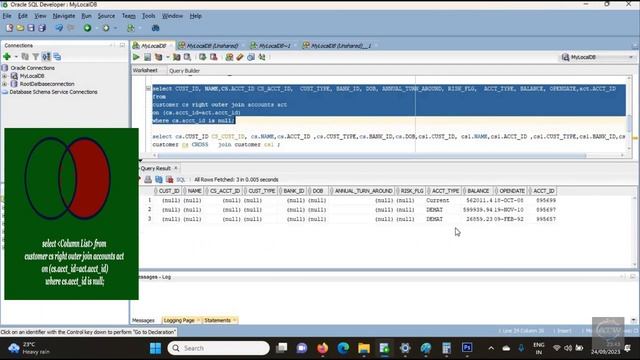Click the Collapse all connections icon
Image resolution: width=640 pixels, height=360 pixels.
pos(57,56)
